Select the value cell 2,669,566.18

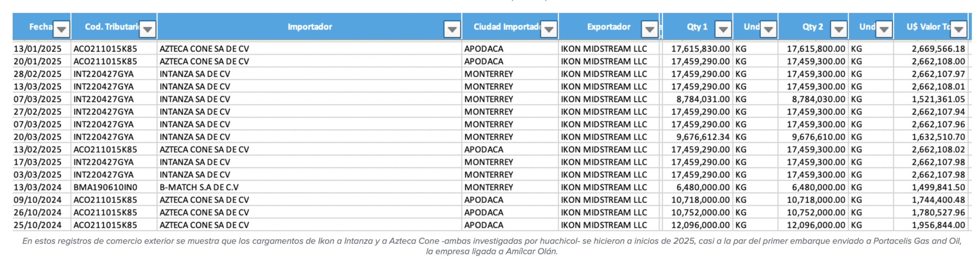pyautogui.click(x=932, y=49)
